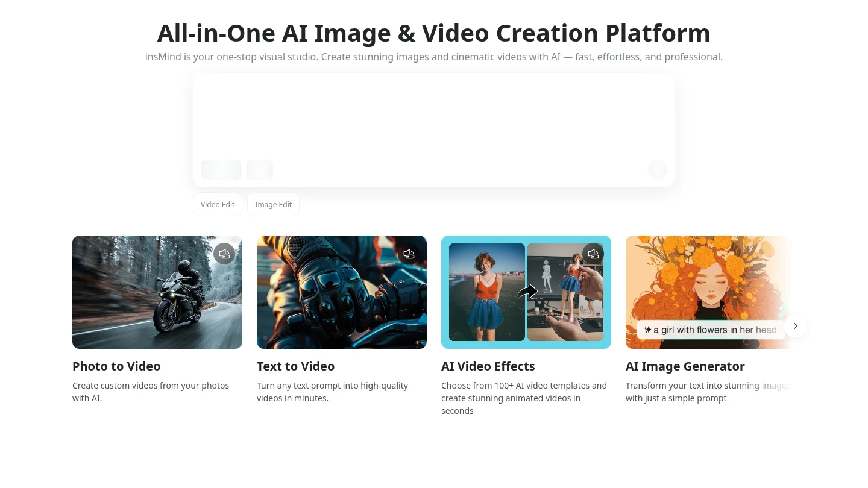Click the Photo to Video title
868x488 pixels.
pos(116,366)
